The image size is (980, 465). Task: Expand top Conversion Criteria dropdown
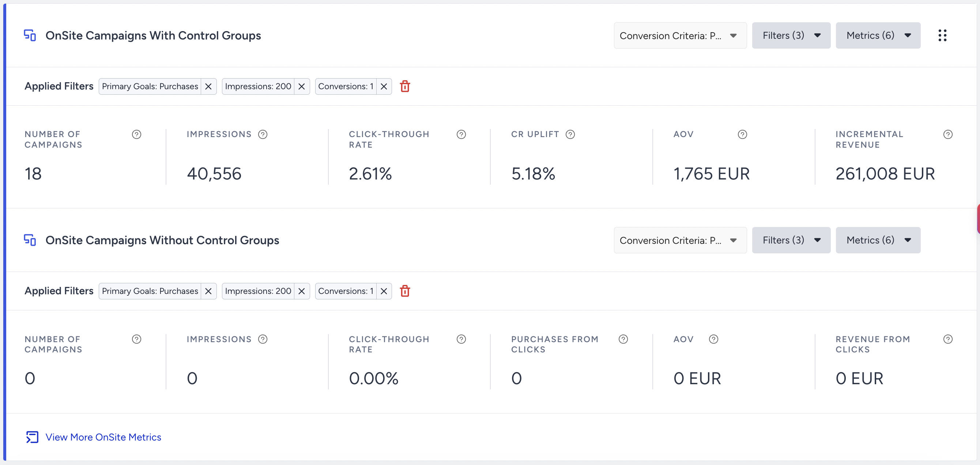[x=680, y=35]
